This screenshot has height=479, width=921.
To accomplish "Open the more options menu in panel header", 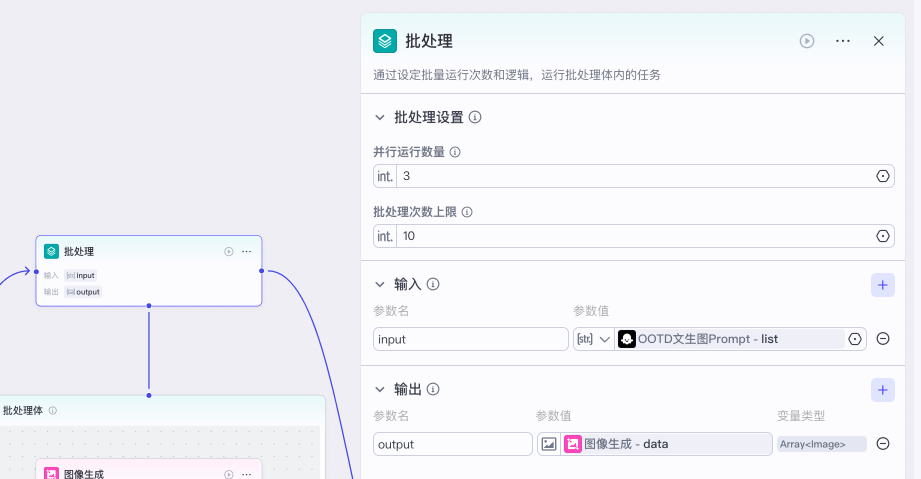I will 843,41.
